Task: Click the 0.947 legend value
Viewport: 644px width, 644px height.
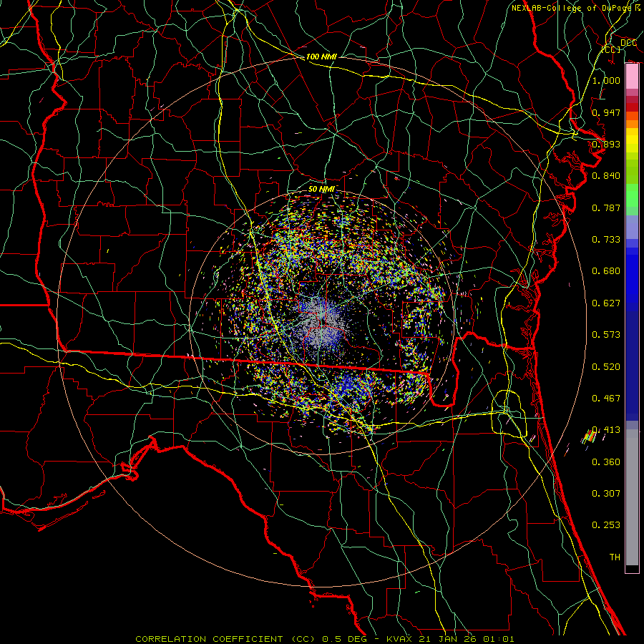Action: [606, 112]
